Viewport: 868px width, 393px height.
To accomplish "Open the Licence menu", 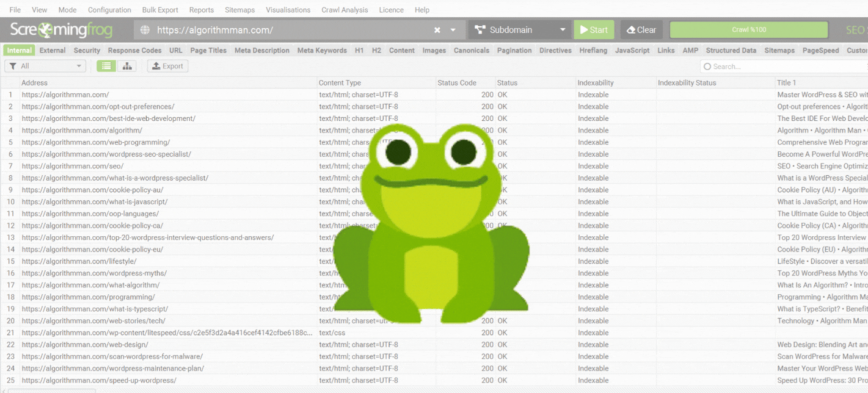I will (x=391, y=10).
